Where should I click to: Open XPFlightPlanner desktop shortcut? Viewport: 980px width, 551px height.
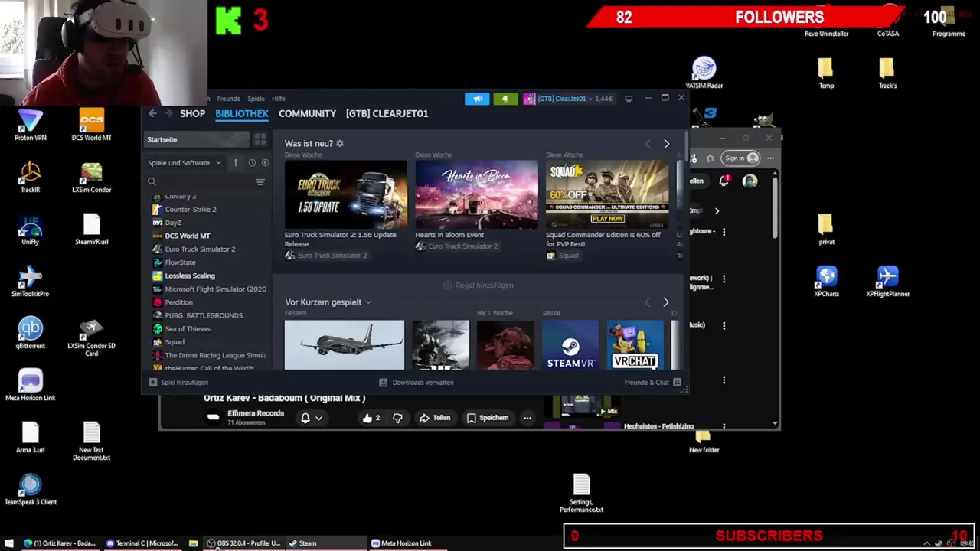tap(887, 281)
